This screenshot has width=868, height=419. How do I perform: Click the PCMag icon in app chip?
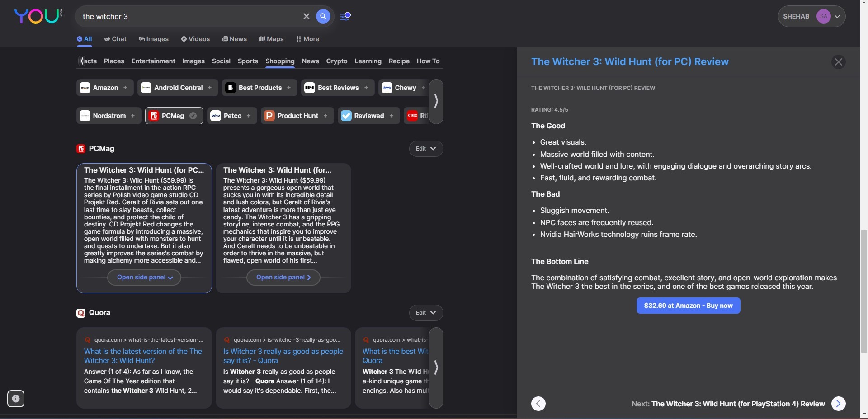tap(154, 116)
